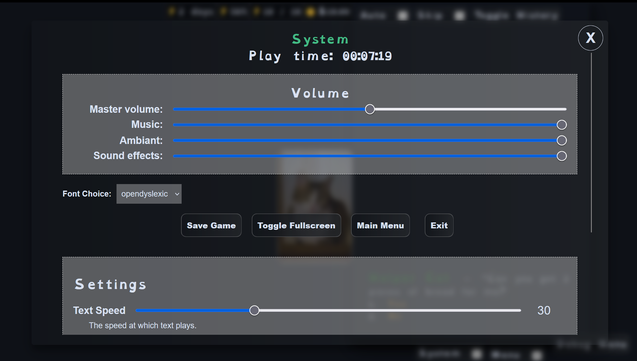637x361 pixels.
Task: Click the Save Game button
Action: (211, 225)
